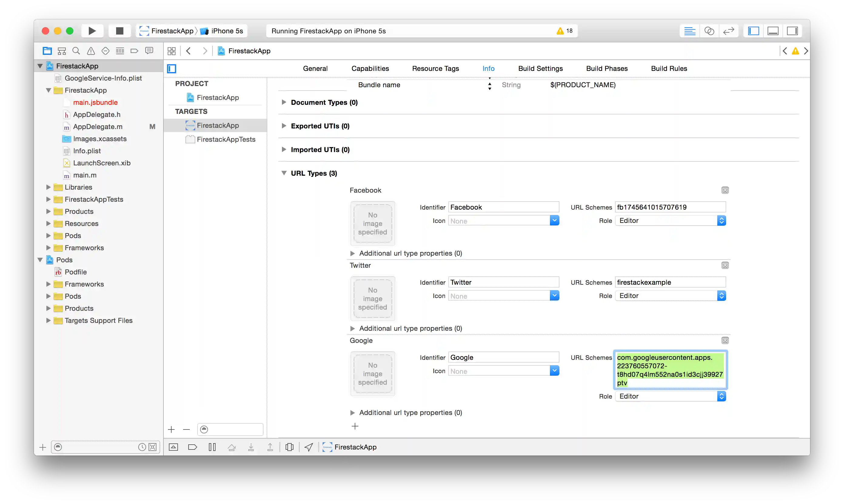Image resolution: width=844 pixels, height=504 pixels.
Task: Switch to the Assistant editor
Action: click(709, 31)
